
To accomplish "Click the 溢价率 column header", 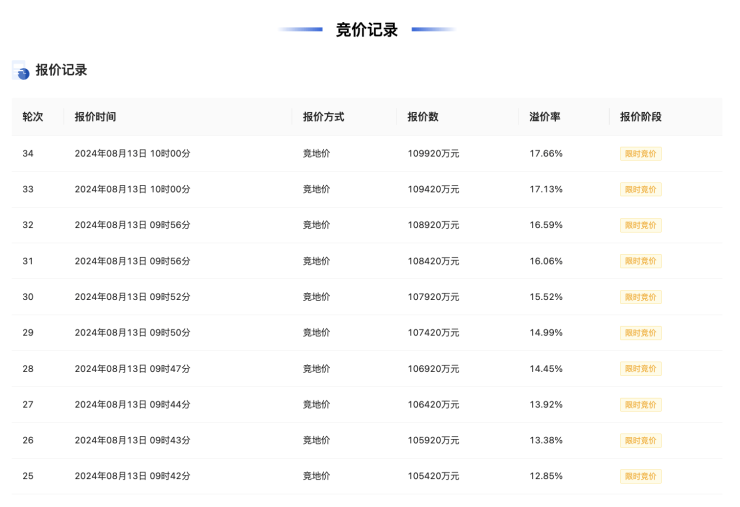I will click(x=545, y=117).
